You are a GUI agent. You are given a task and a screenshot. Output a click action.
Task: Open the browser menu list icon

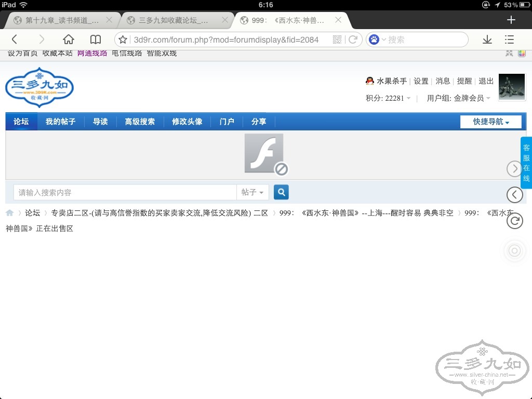(x=509, y=39)
